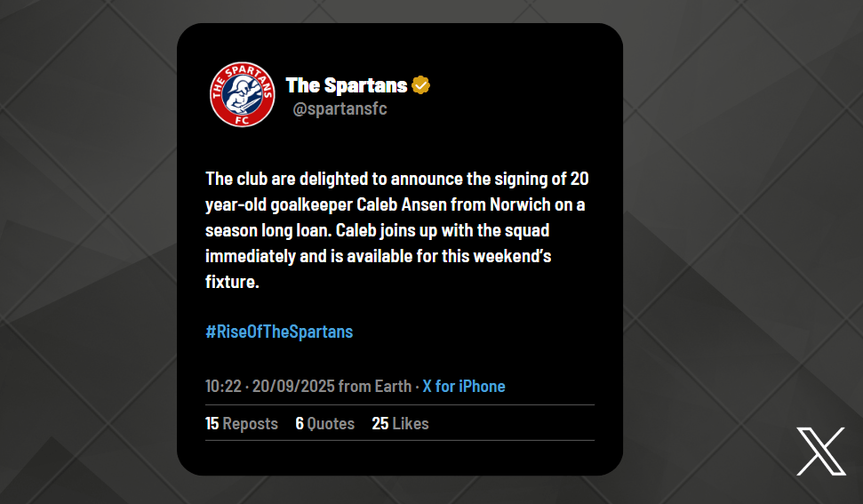The image size is (863, 504).
Task: Open The Spartans display name
Action: coord(346,85)
